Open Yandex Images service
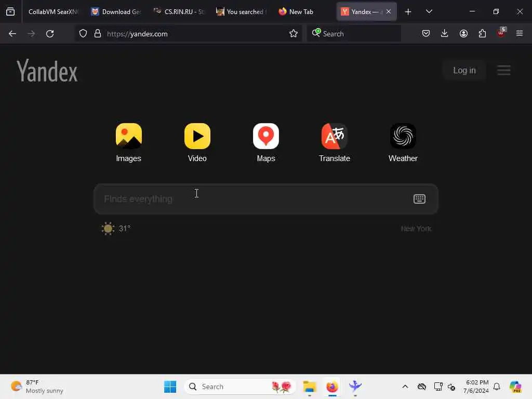This screenshot has width=532, height=399. point(129,142)
